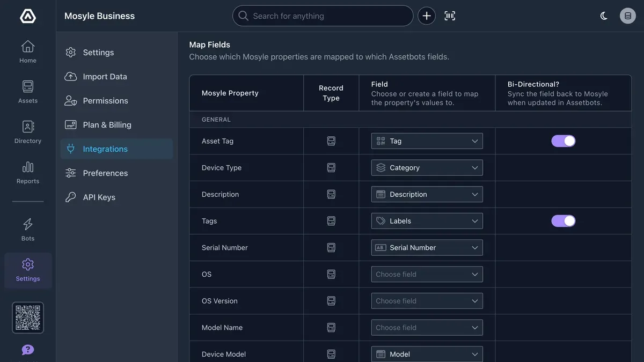Screen dimensions: 644x362
Task: Click the Map Fields heading
Action: click(210, 45)
